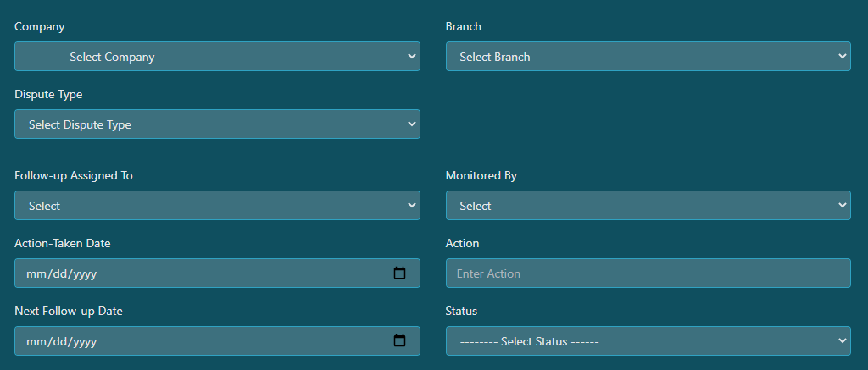
Task: Click the arrow of the Monitored By dropdown
Action: [x=842, y=205]
